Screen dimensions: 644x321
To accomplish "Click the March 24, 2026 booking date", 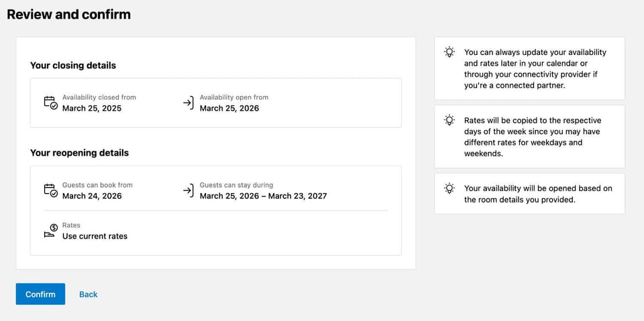I will [x=92, y=196].
